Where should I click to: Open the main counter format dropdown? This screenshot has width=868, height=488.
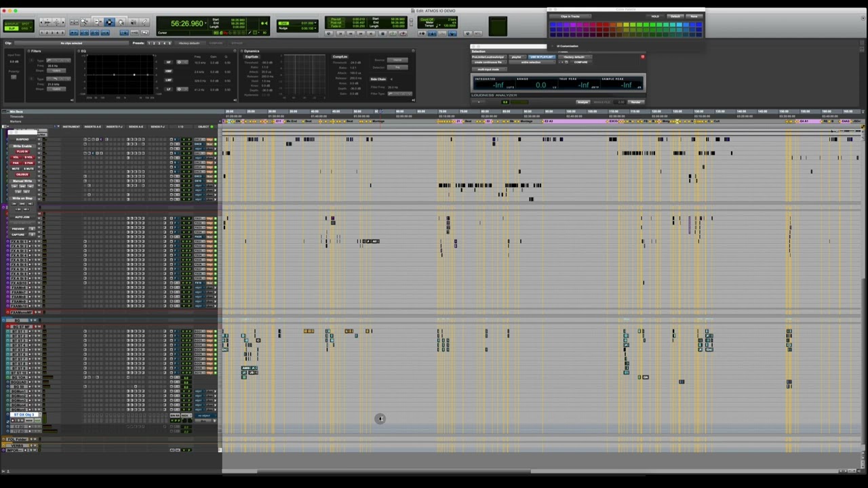(x=205, y=24)
